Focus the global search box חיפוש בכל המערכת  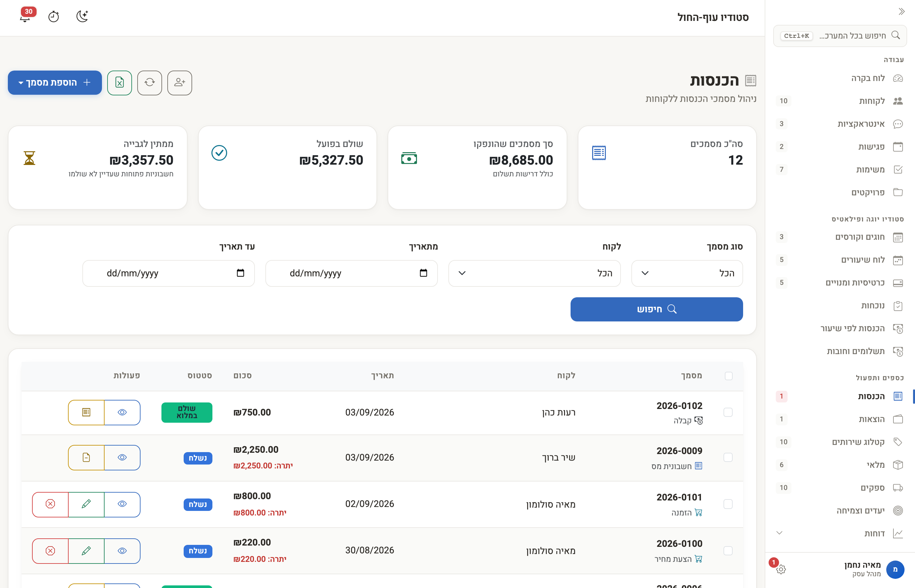[x=840, y=36]
